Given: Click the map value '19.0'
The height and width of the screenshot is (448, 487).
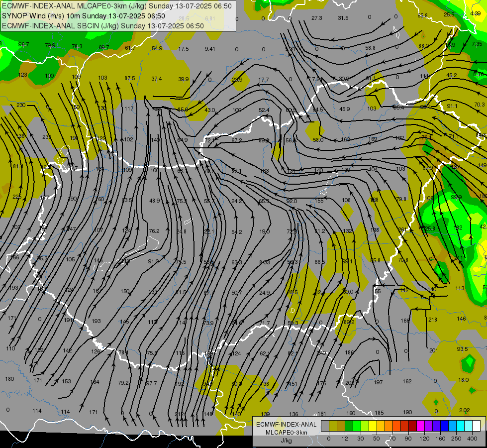Looking at the screenshot, I should [x=264, y=231].
